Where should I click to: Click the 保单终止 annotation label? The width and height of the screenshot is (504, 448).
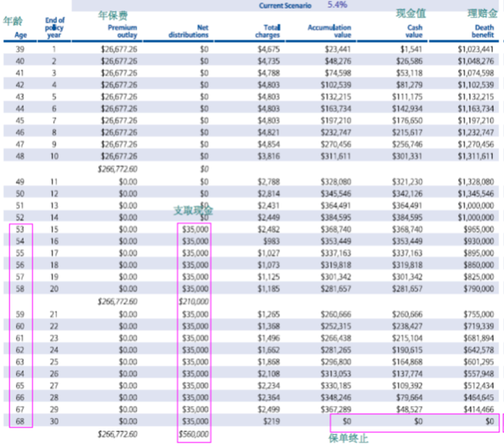[x=348, y=438]
